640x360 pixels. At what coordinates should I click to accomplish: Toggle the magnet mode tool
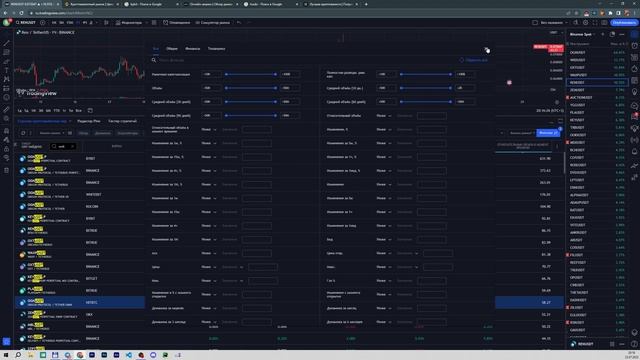(x=7, y=131)
